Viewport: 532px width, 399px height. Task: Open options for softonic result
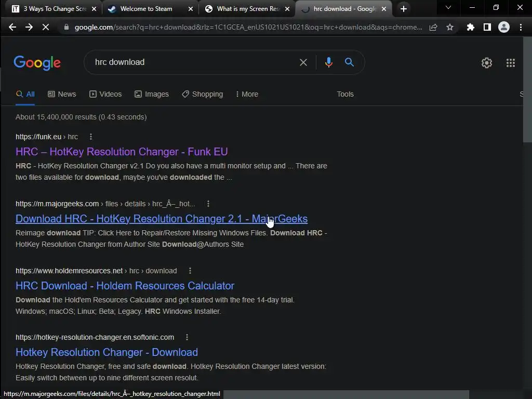point(187,337)
